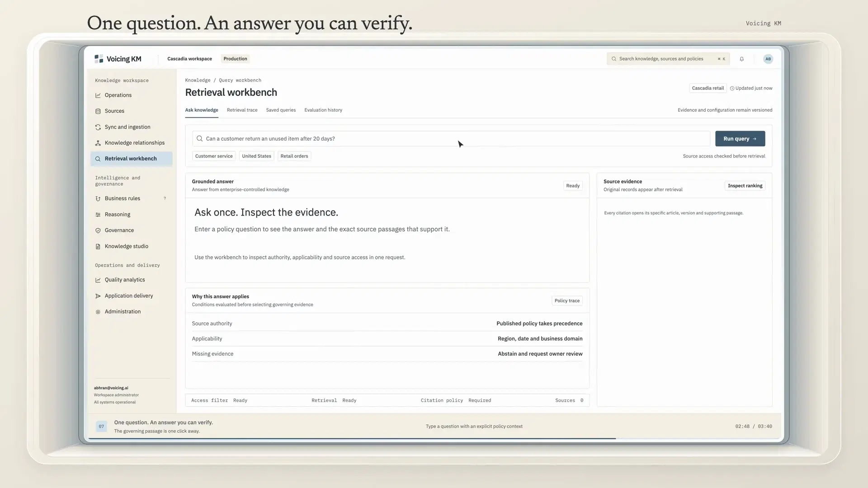Focus the Search knowledge, sources and policies box
868x488 pixels.
(668, 59)
